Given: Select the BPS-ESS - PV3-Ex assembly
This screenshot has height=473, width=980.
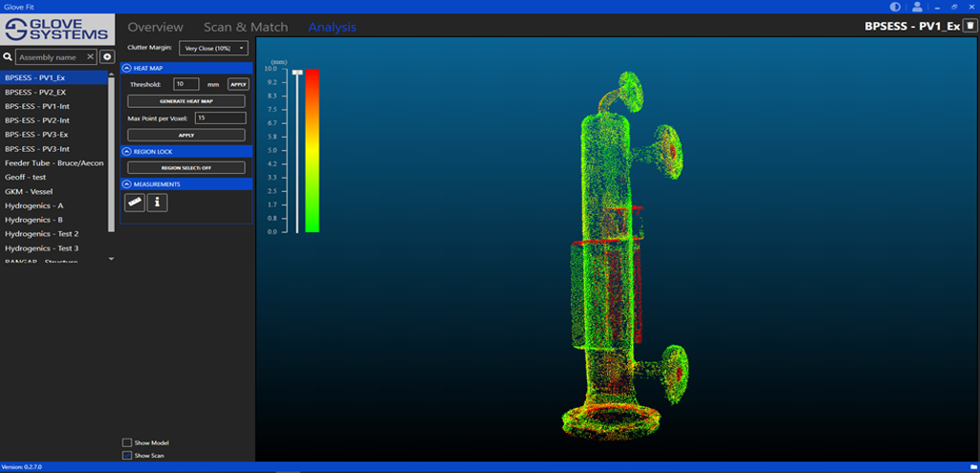Looking at the screenshot, I should click(x=54, y=135).
